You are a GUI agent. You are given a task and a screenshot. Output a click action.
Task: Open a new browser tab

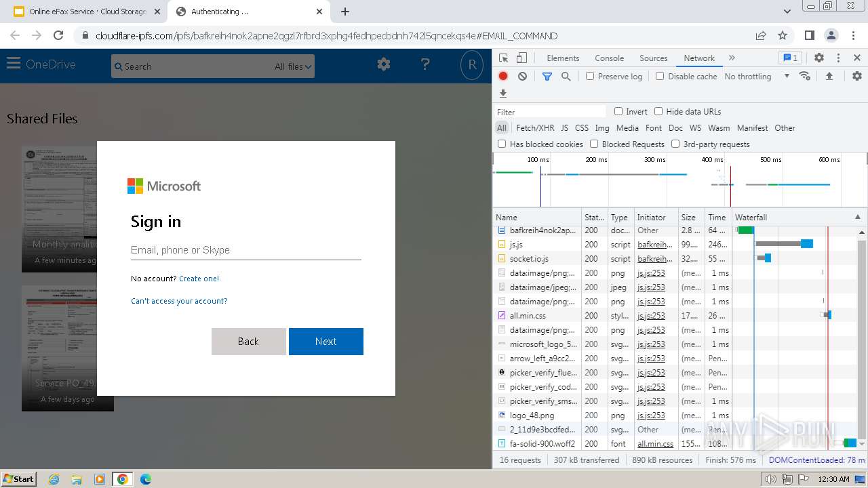click(344, 12)
